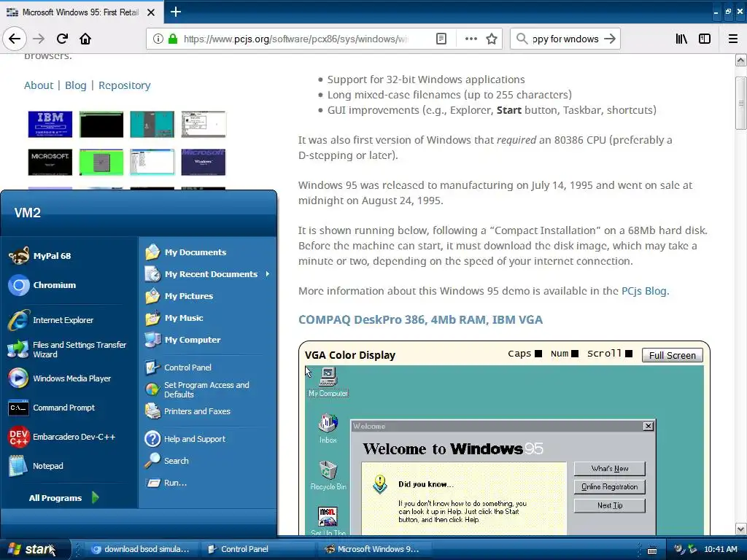Image resolution: width=747 pixels, height=560 pixels.
Task: Open COMPAQ DeskPro 386 heading link
Action: [420, 319]
